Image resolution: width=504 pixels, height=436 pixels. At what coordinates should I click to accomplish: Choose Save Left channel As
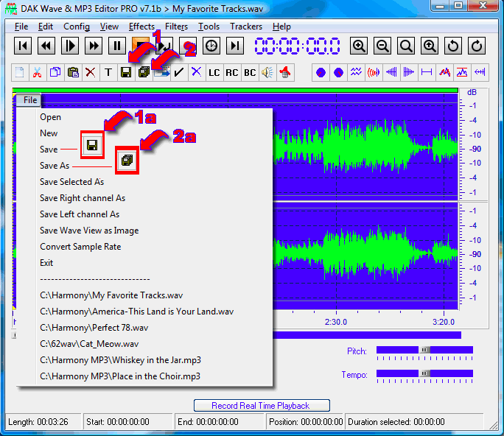(x=80, y=214)
